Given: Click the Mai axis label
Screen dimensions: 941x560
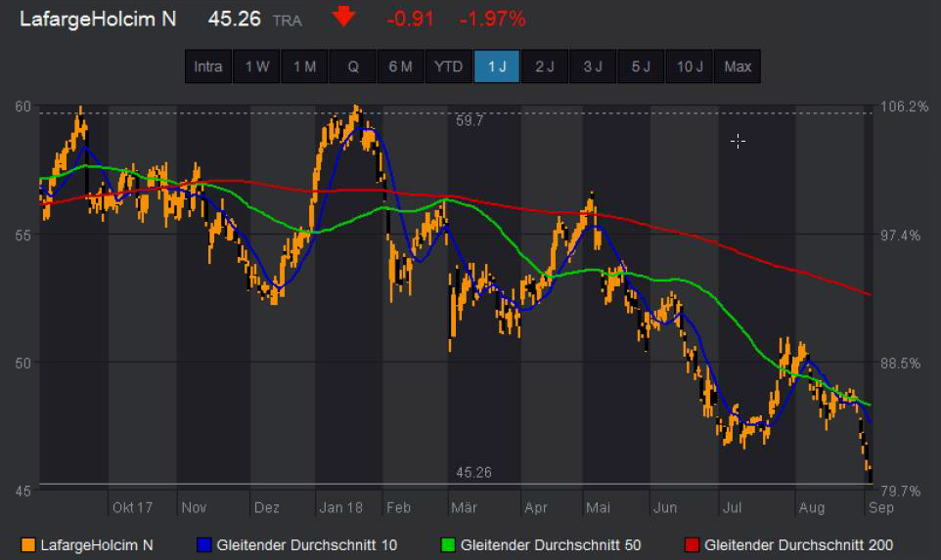Looking at the screenshot, I should tap(598, 508).
